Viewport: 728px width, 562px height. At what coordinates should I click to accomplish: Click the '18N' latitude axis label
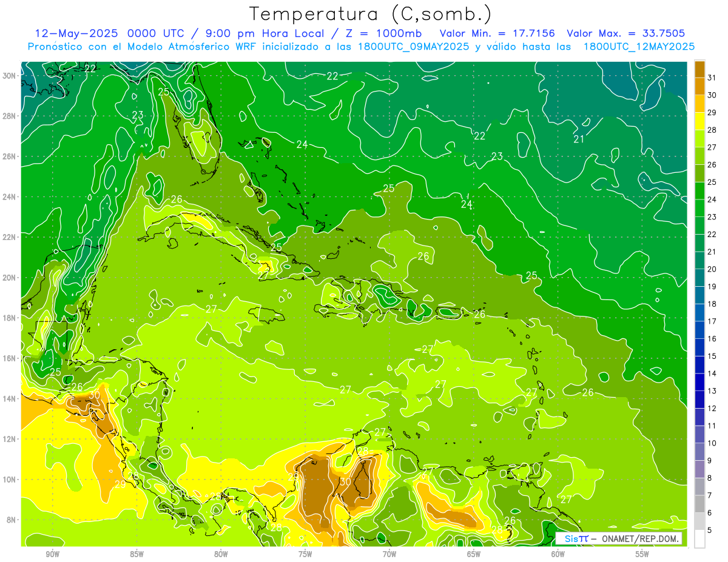(x=10, y=318)
